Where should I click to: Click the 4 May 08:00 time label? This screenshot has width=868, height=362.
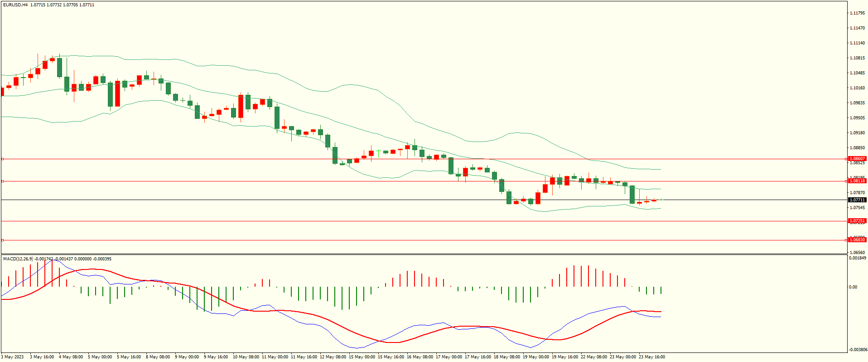[71, 357]
